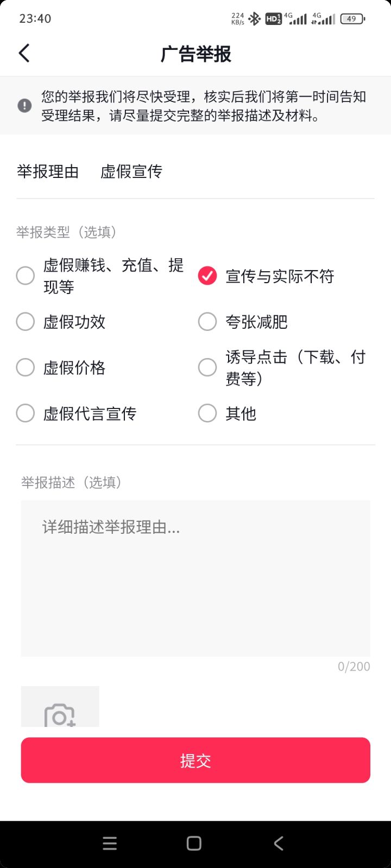This screenshot has width=391, height=868.
Task: Choose 其他 report type
Action: (207, 413)
